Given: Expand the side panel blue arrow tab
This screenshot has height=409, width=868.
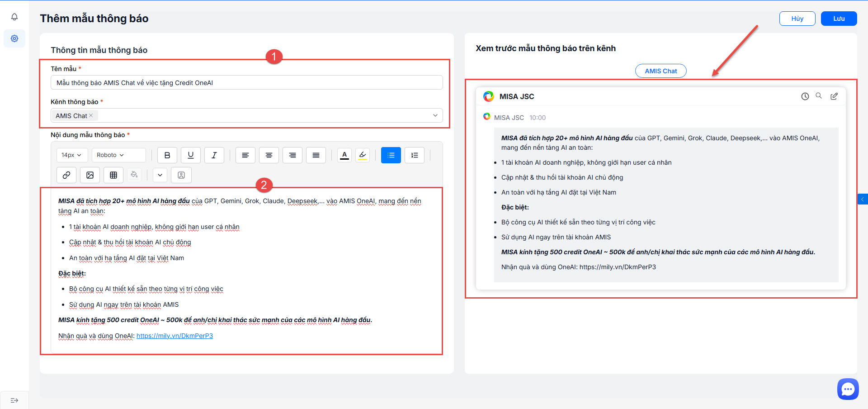Looking at the screenshot, I should [863, 199].
